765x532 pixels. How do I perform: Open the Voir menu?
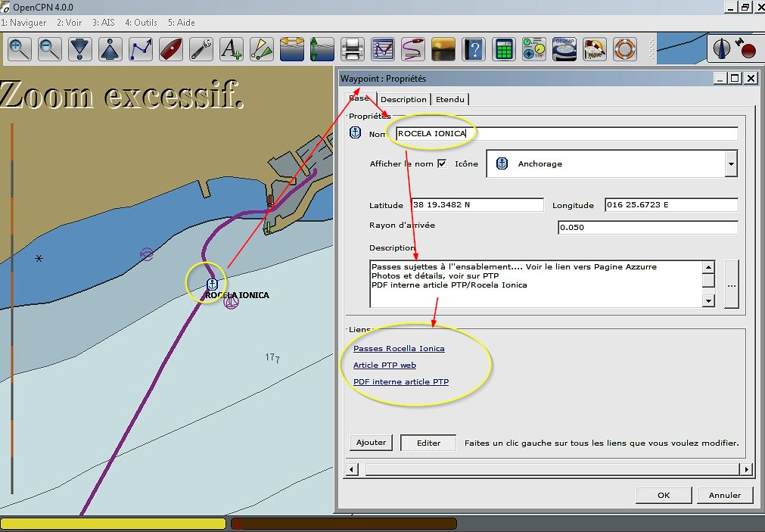[70, 23]
